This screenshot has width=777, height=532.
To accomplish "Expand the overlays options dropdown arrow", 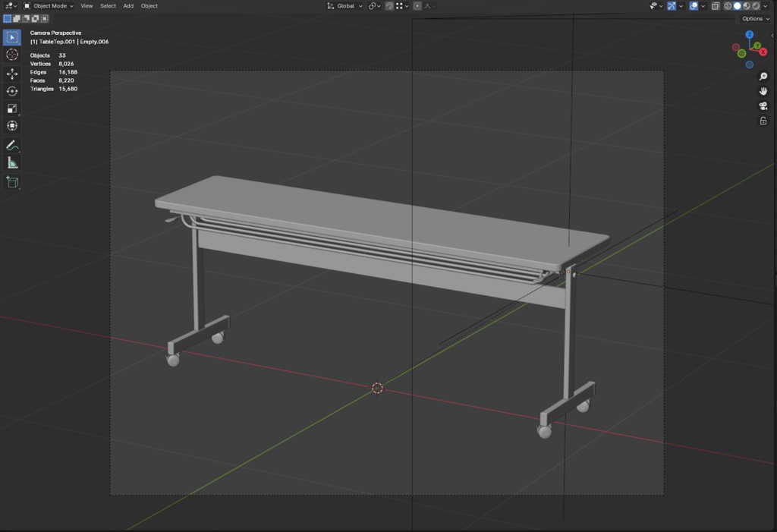I will 703,6.
